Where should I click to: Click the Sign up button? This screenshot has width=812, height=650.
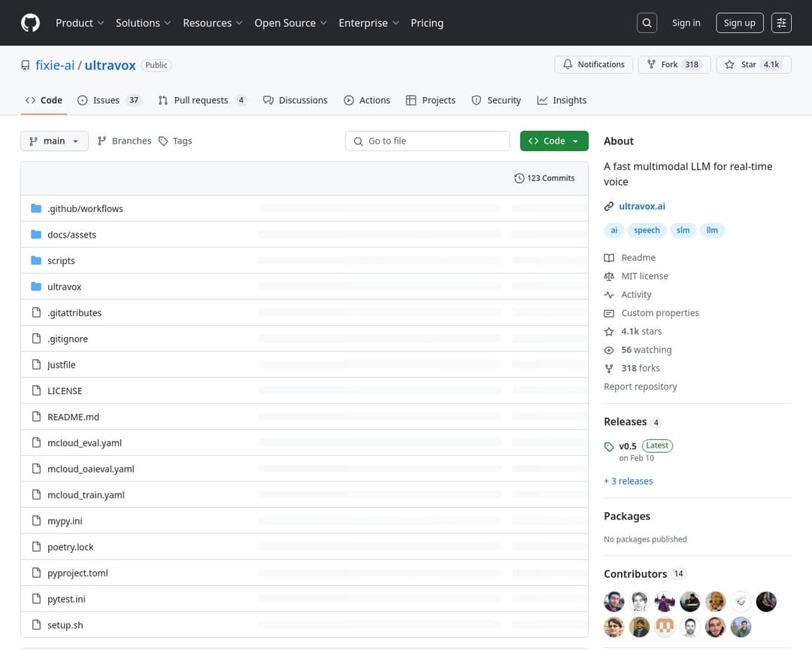tap(739, 23)
